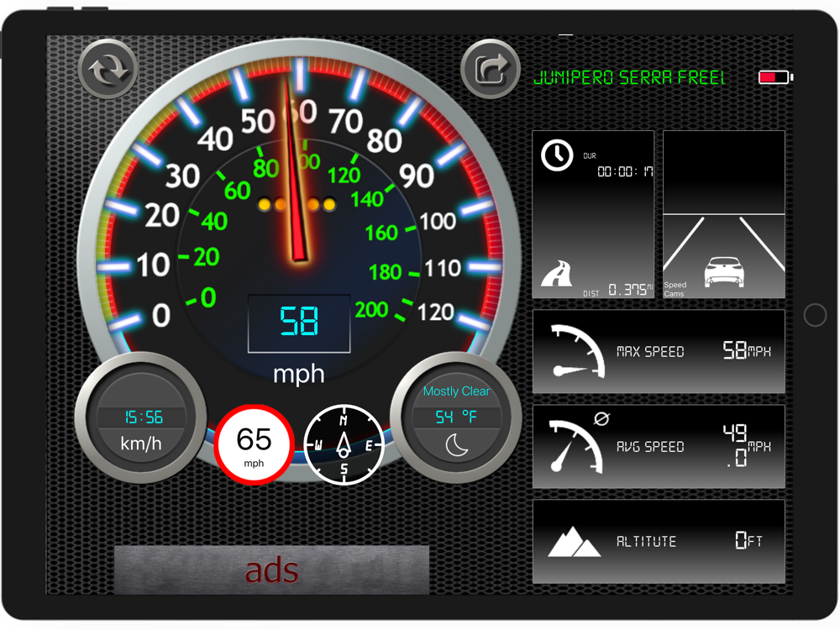
Task: Tap the 00:00:17 duration value
Action: click(x=625, y=171)
